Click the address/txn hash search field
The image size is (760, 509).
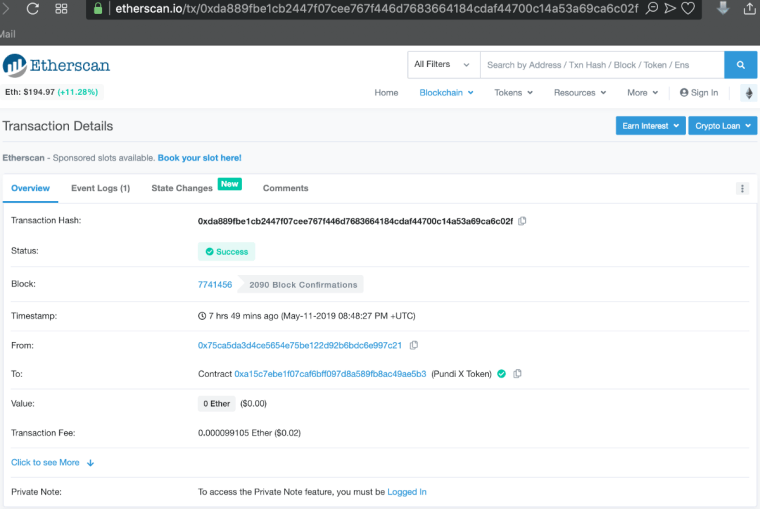(602, 65)
